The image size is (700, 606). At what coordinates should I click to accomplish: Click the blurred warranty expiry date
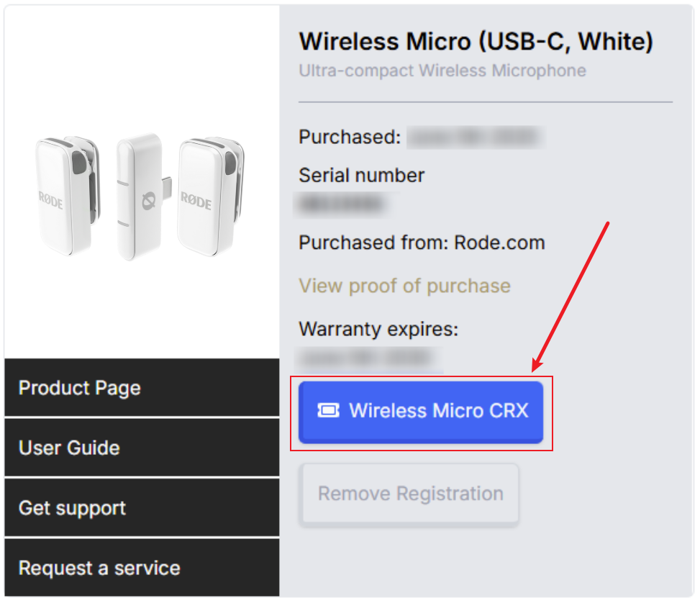(369, 358)
